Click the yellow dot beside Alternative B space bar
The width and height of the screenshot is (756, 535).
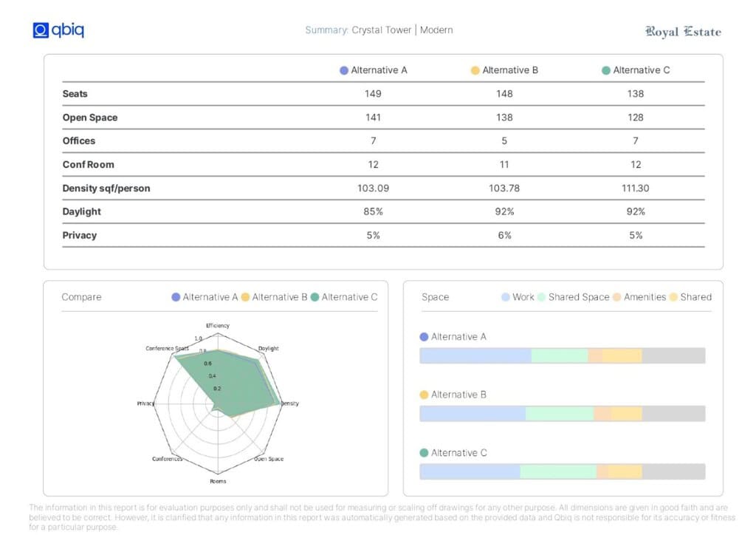(424, 395)
